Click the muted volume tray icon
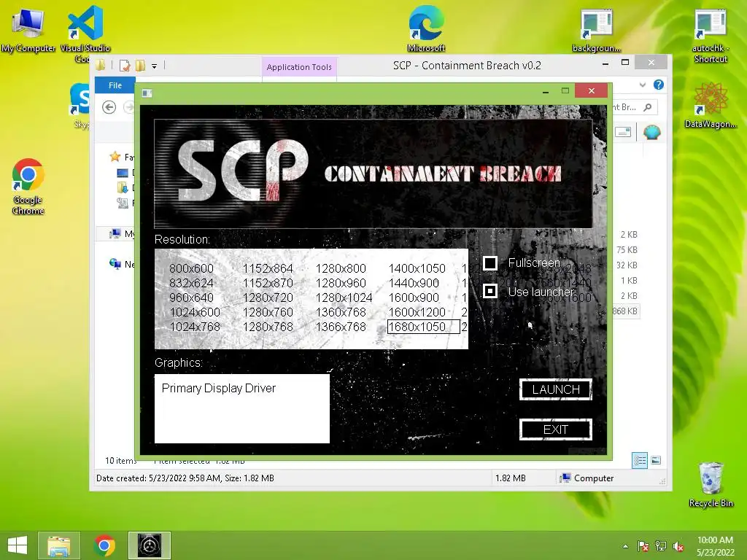 [678, 546]
